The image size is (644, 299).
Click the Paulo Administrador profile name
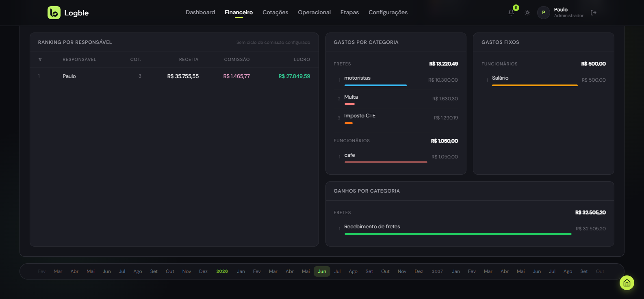569,13
